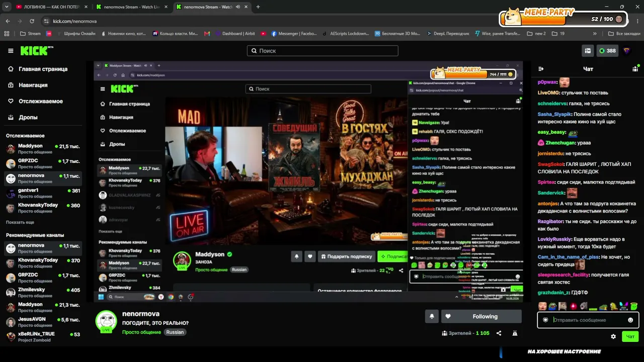Image resolution: width=644 pixels, height=362 pixels.
Task: Pick the red gem emote in quick bar
Action: click(573, 306)
